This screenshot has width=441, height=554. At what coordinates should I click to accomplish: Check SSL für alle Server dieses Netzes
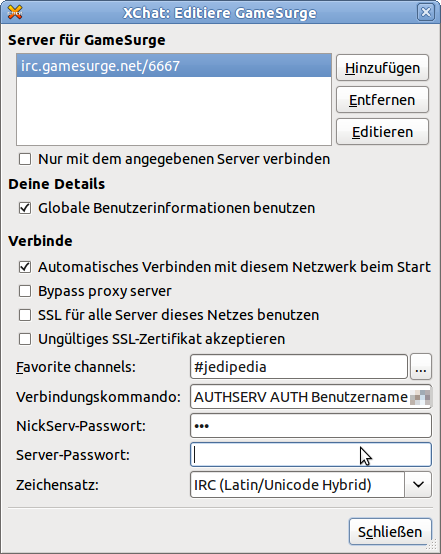[25, 315]
